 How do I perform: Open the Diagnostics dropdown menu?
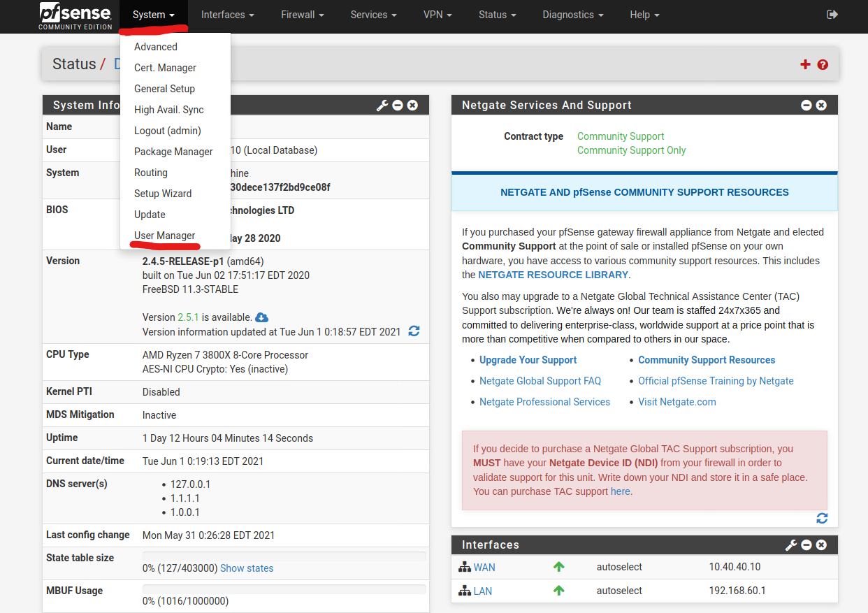click(x=573, y=15)
